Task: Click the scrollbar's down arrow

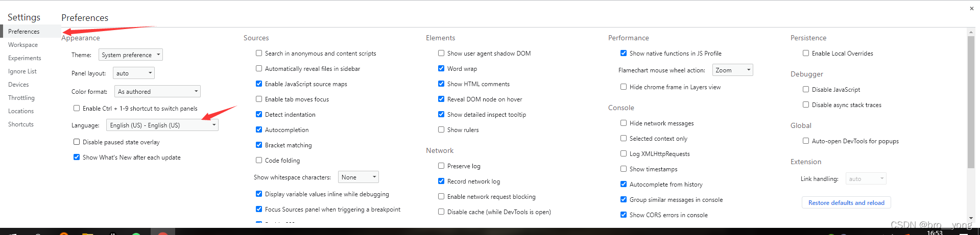Action: click(971, 218)
